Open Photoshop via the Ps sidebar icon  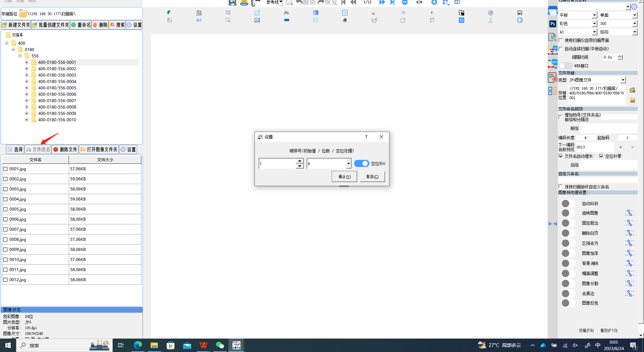click(x=552, y=24)
